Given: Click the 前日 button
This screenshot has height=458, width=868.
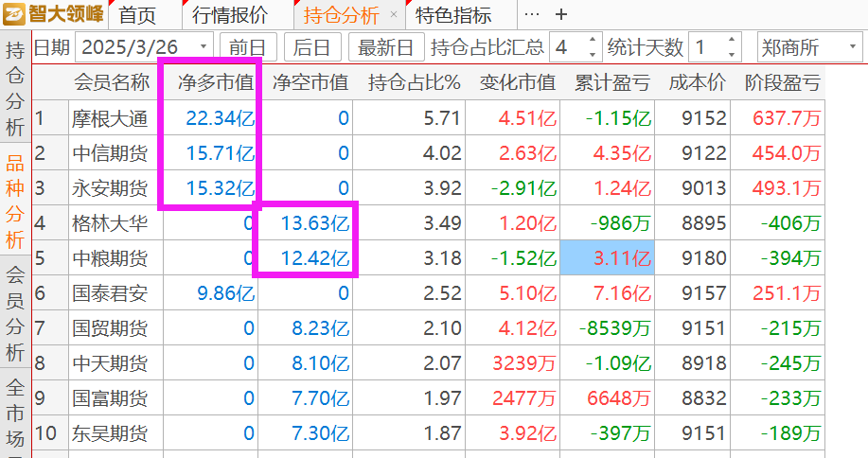Looking at the screenshot, I should click(248, 47).
